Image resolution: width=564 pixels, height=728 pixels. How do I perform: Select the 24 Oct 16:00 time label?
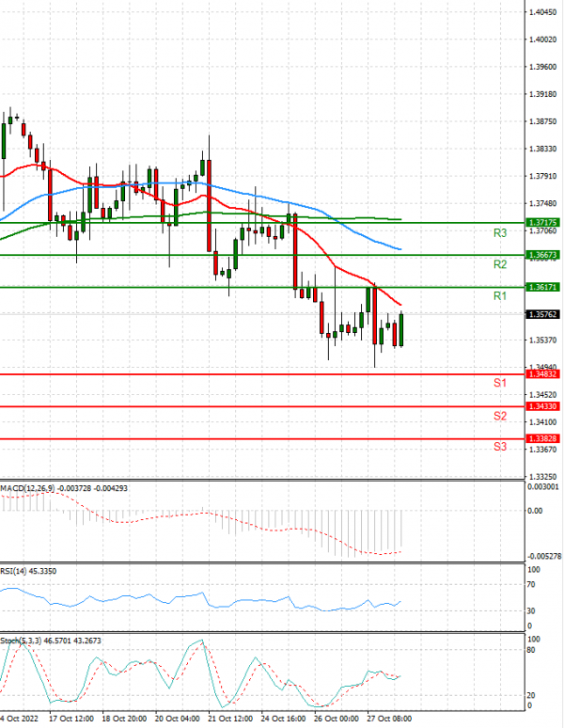[283, 719]
